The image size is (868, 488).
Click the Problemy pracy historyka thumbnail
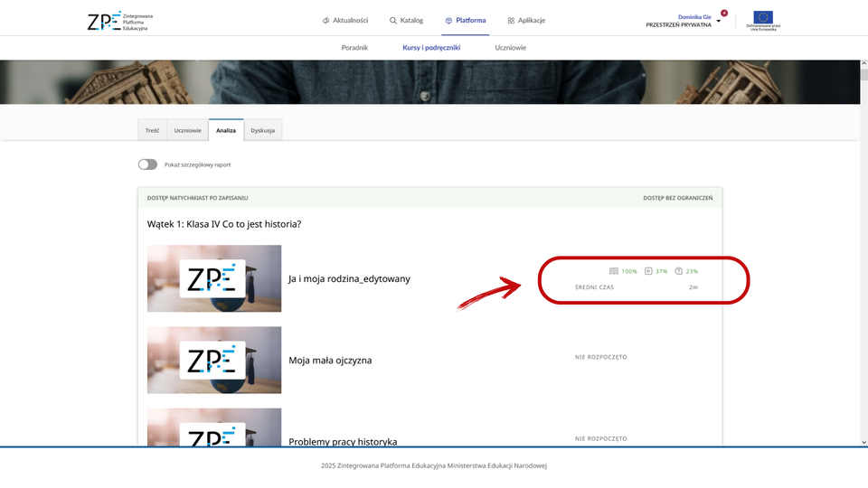[x=214, y=427]
